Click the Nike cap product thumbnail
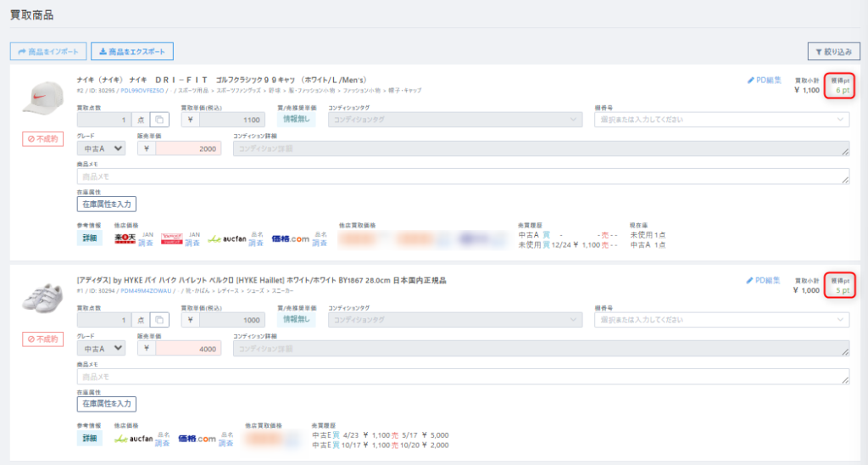The height and width of the screenshot is (465, 868). coord(42,97)
